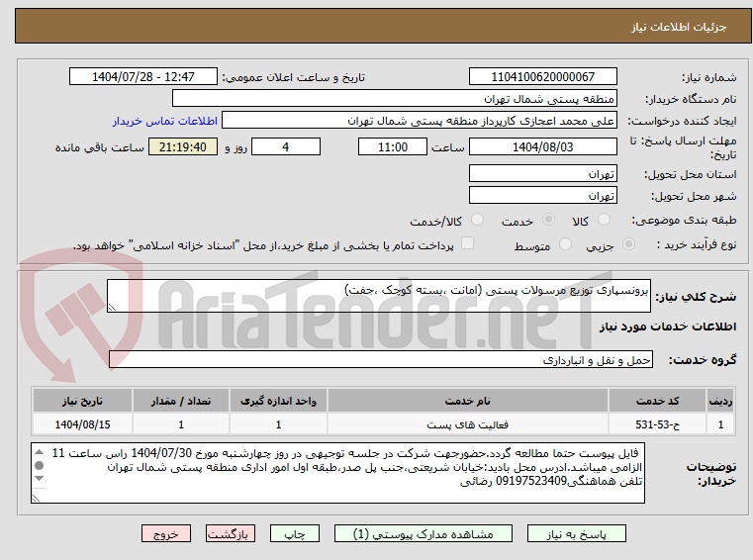Screen dimensions: 753x560
Task: Click the تاریخ نیاز column header
Action: [82, 401]
